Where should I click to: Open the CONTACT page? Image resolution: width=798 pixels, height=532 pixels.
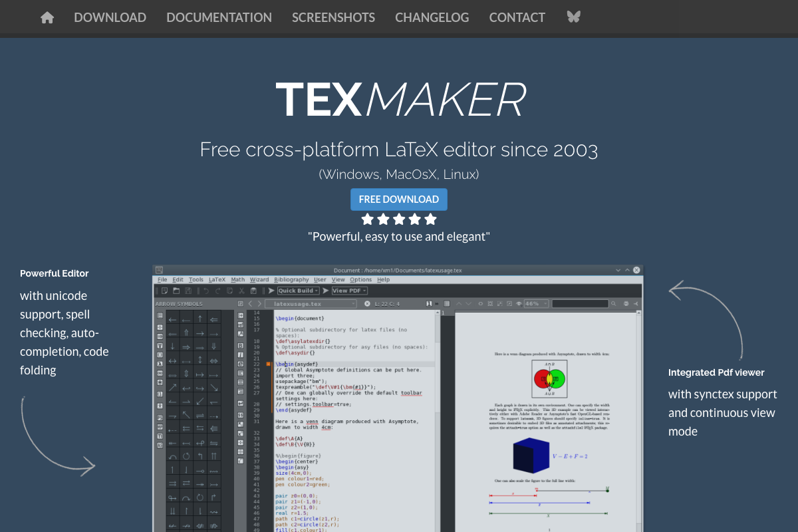(517, 18)
